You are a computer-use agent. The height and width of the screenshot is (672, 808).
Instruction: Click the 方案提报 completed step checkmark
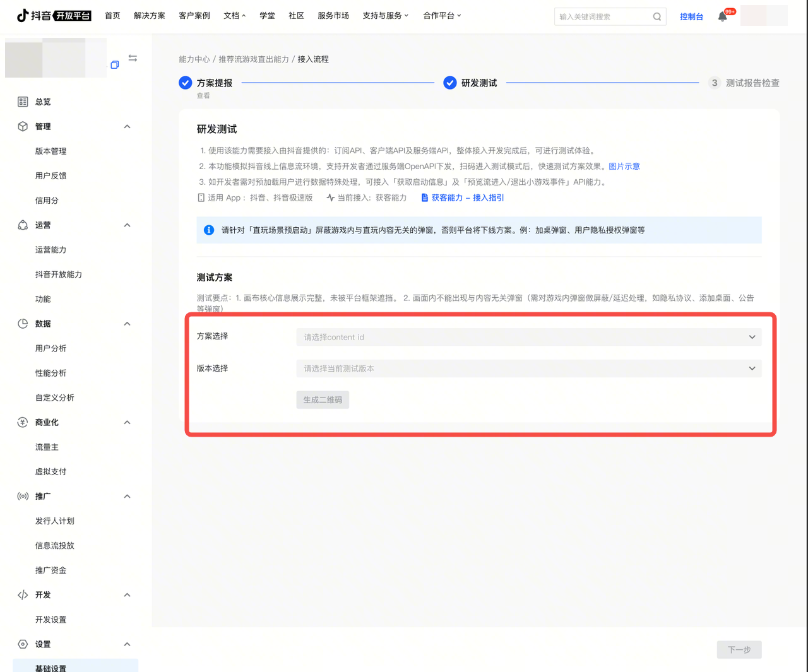pyautogui.click(x=185, y=83)
